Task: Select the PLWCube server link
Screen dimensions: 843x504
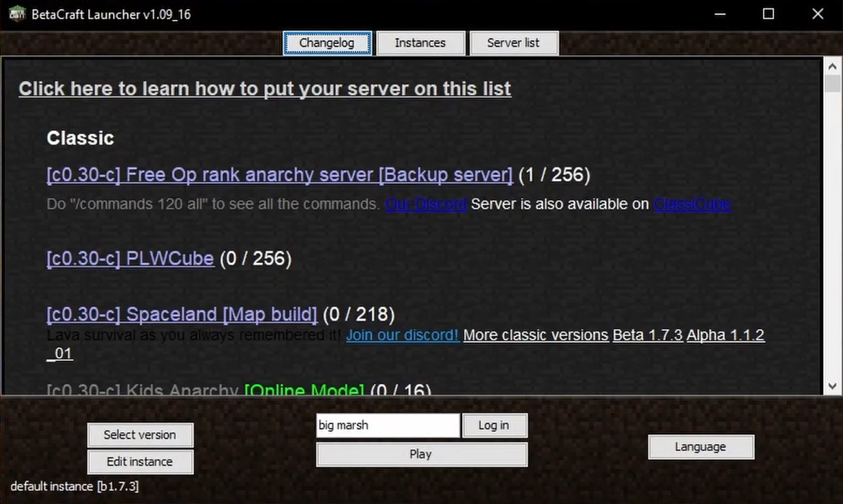Action: click(x=130, y=259)
